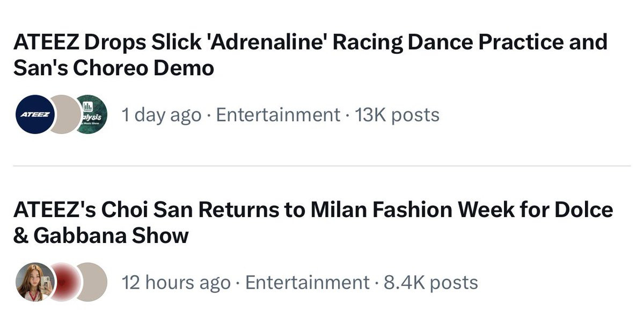644x330 pixels.
Task: Open the ATEEZ 'Adrenaline' Racing Dance Practice headline
Action: pos(311,55)
